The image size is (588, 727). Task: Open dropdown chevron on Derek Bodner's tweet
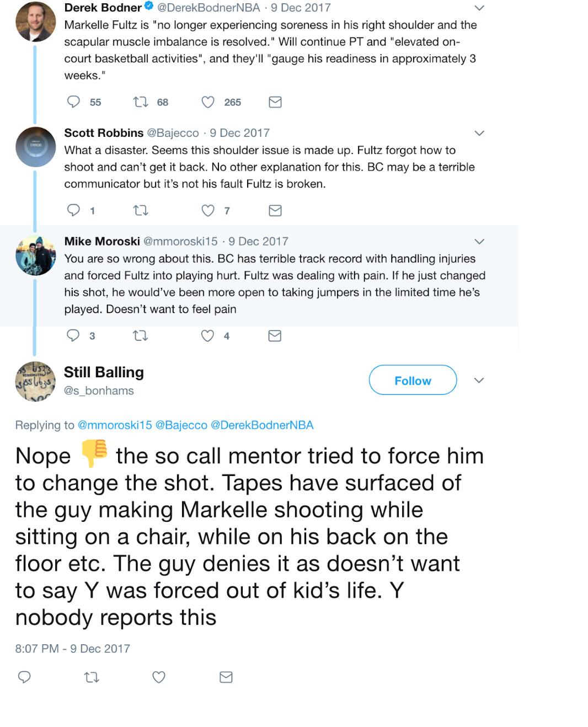pos(479,8)
